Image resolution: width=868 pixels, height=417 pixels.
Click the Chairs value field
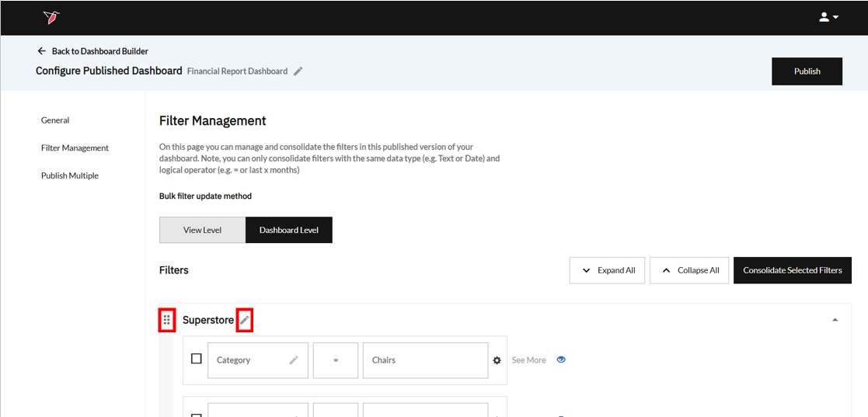[x=425, y=360]
